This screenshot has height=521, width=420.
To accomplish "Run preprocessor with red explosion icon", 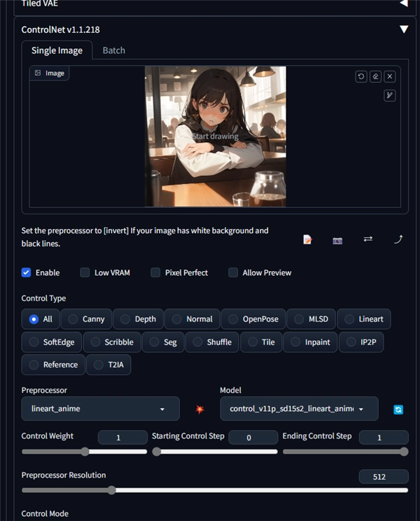I will point(199,410).
